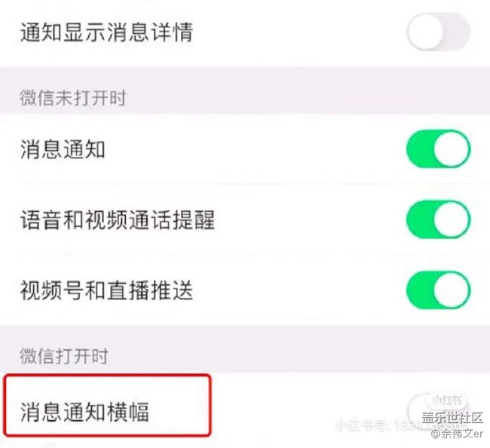Tap the white knob of 视频号和直播推送 switch

tap(452, 290)
